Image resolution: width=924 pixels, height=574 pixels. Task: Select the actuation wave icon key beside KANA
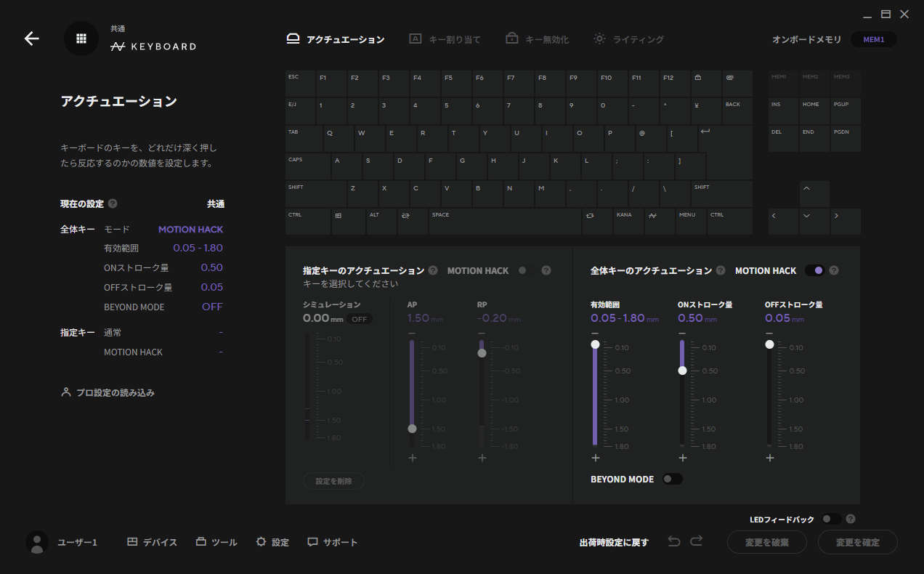pyautogui.click(x=660, y=222)
